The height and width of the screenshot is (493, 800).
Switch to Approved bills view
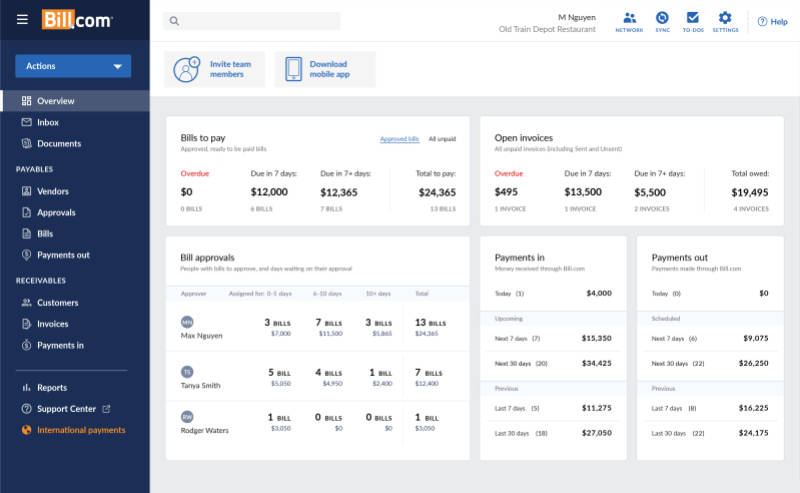click(399, 139)
